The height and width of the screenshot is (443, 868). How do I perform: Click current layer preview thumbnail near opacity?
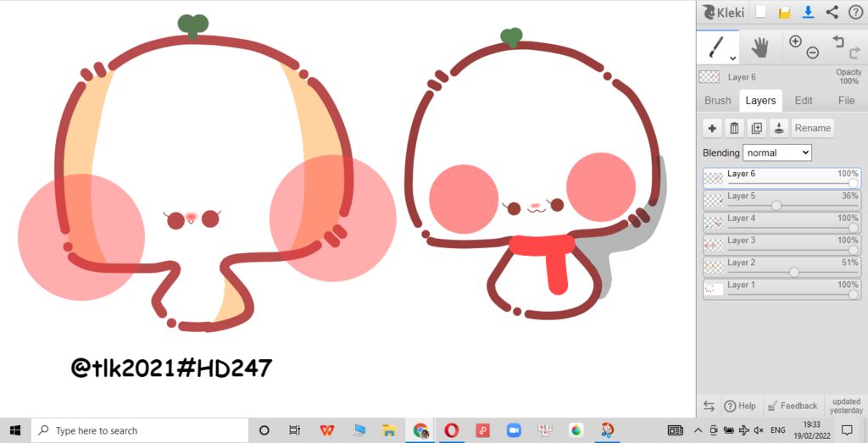[709, 77]
